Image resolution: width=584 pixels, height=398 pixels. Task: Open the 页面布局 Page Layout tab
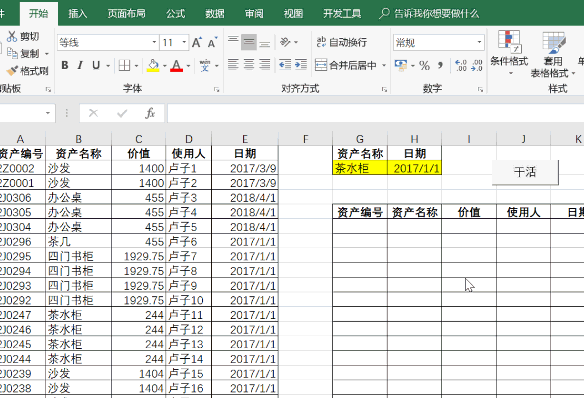click(x=127, y=14)
